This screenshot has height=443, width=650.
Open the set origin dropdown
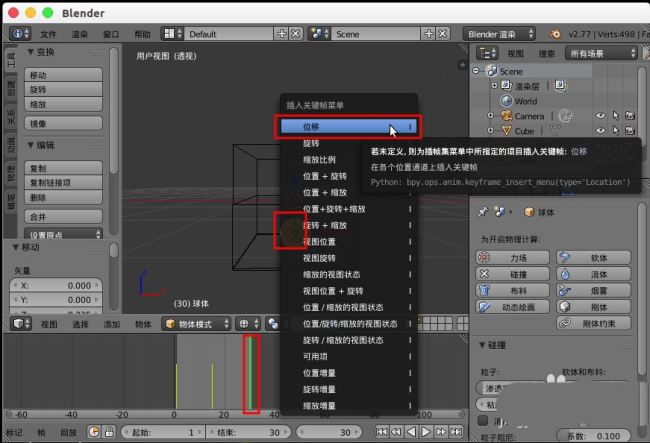pos(63,234)
